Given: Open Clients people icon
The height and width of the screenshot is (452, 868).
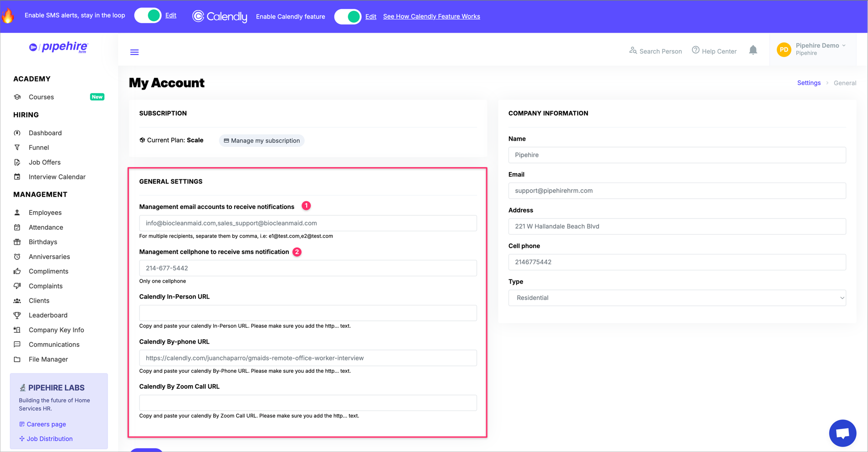Looking at the screenshot, I should coord(17,300).
